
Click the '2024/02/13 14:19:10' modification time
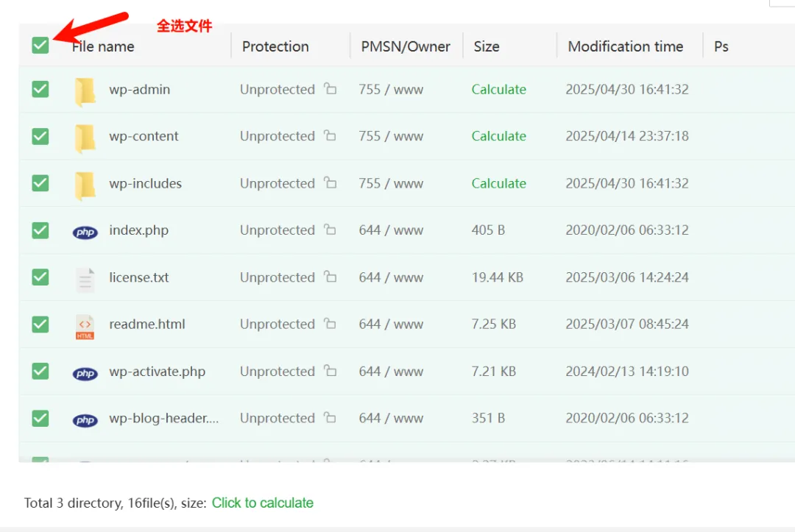627,372
